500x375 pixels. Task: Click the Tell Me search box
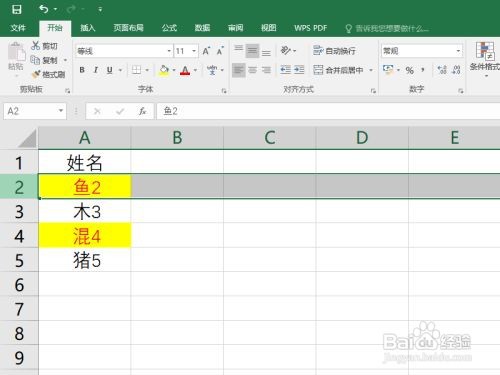click(387, 29)
